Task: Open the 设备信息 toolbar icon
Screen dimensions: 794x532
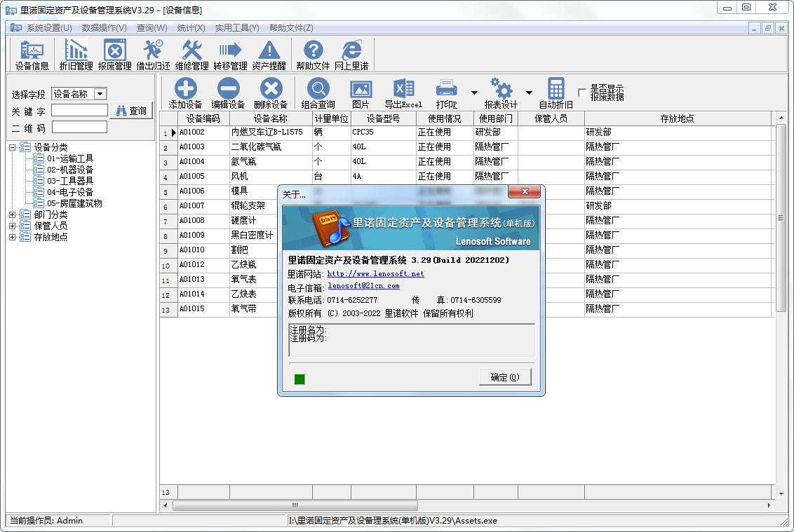Action: point(32,55)
